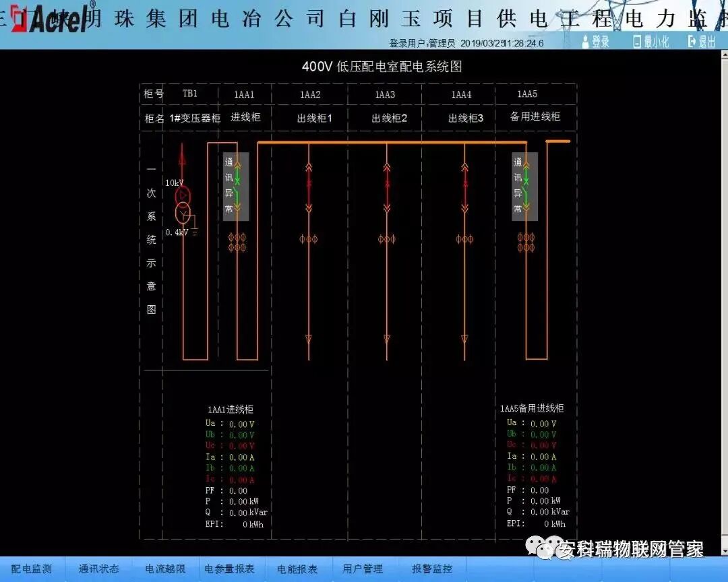Click the 1AA1 cabinet number header
The width and height of the screenshot is (728, 582).
pyautogui.click(x=244, y=95)
